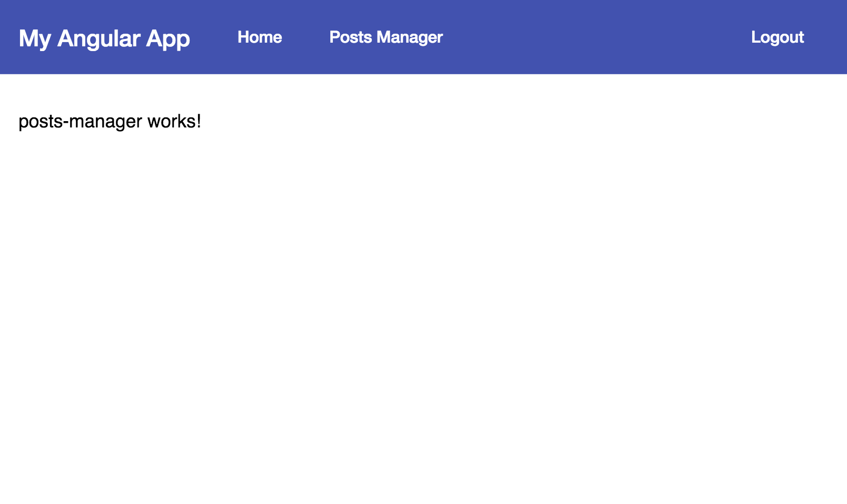Image resolution: width=847 pixels, height=504 pixels.
Task: Sign out via the Logout link
Action: point(777,37)
